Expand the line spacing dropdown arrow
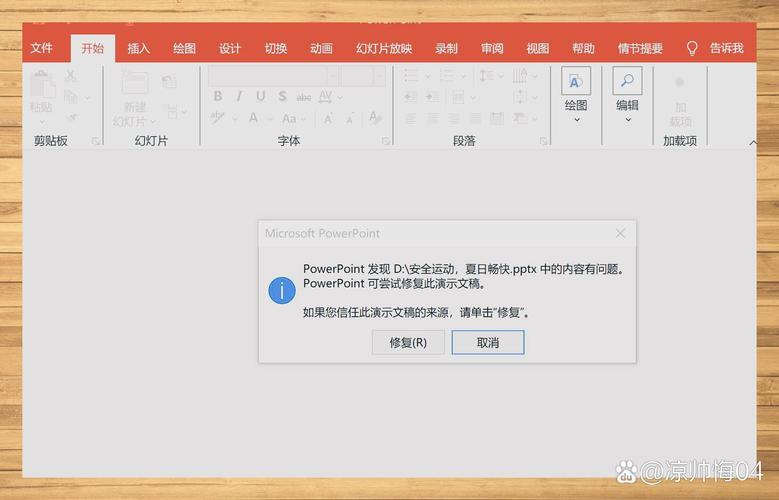The width and height of the screenshot is (779, 500). pyautogui.click(x=501, y=77)
